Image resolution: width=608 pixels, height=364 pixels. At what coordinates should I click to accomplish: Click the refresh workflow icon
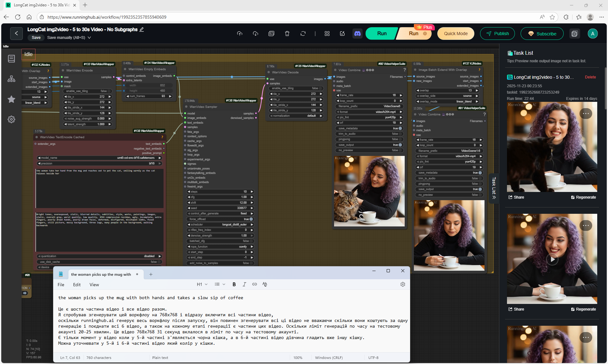click(303, 34)
